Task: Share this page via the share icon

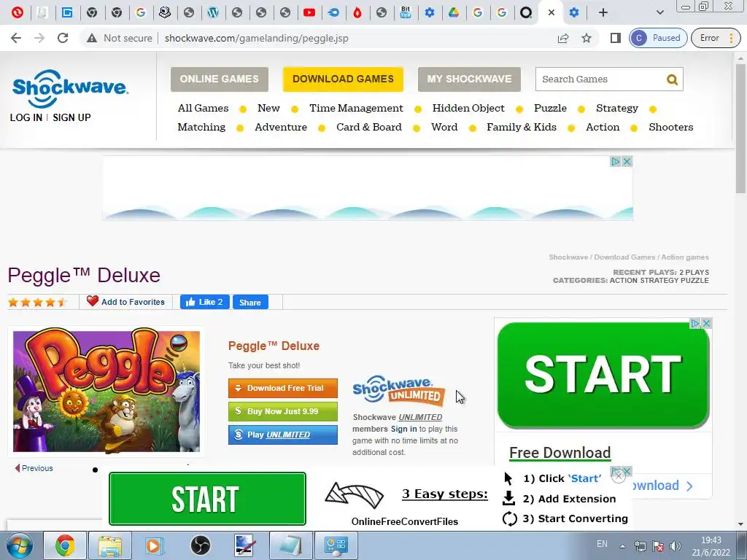Action: tap(563, 38)
